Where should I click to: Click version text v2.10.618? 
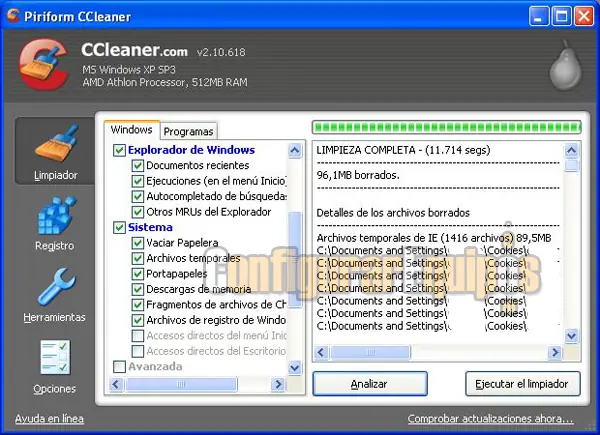(221, 52)
